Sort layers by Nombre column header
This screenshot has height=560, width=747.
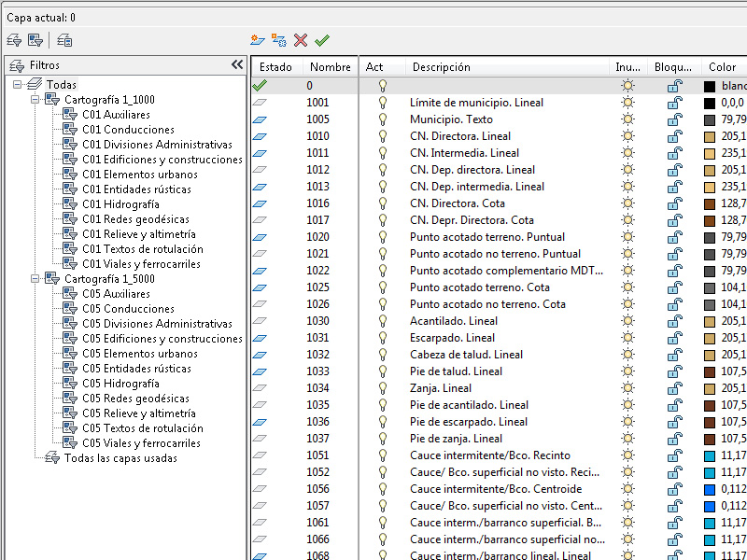coord(330,67)
